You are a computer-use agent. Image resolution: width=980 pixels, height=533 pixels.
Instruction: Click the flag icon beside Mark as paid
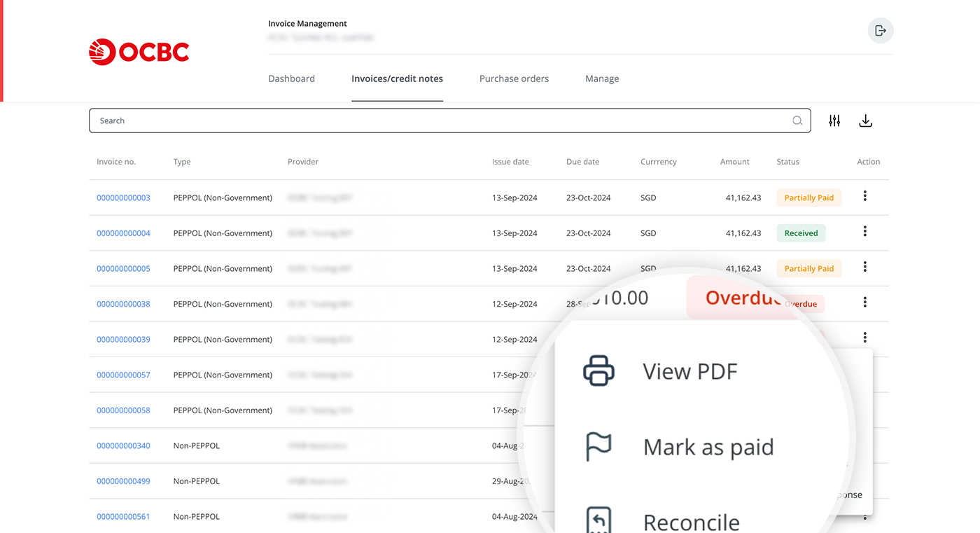click(x=598, y=447)
